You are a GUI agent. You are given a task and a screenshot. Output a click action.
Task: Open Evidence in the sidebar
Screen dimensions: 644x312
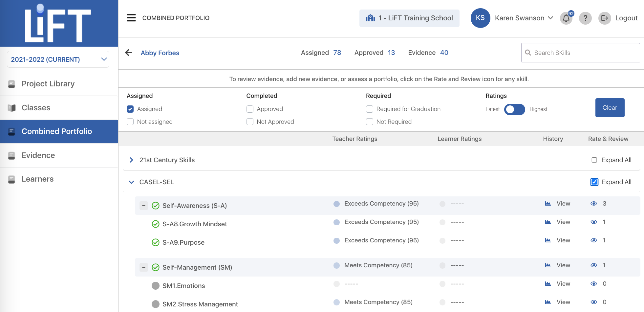(59, 155)
